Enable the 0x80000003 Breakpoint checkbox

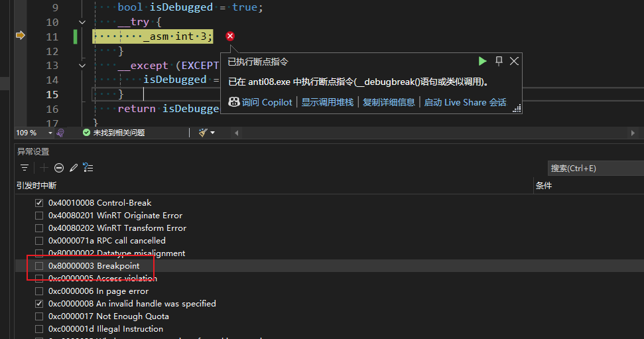[x=39, y=266]
